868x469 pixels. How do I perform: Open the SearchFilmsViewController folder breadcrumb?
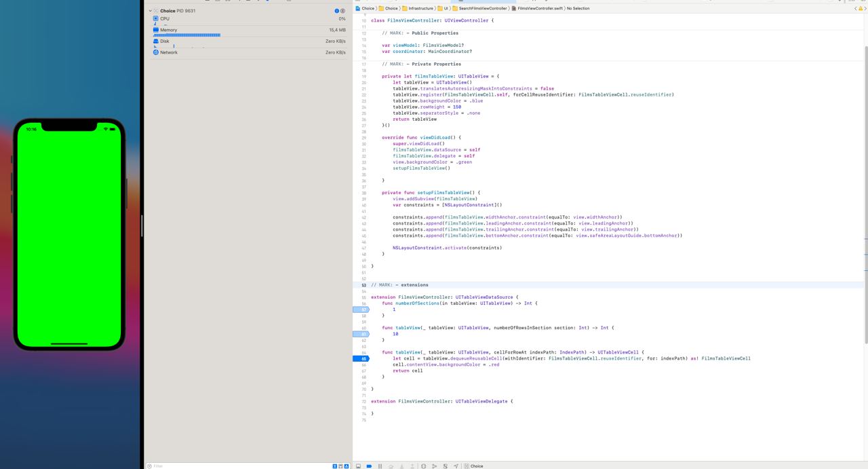pos(482,8)
